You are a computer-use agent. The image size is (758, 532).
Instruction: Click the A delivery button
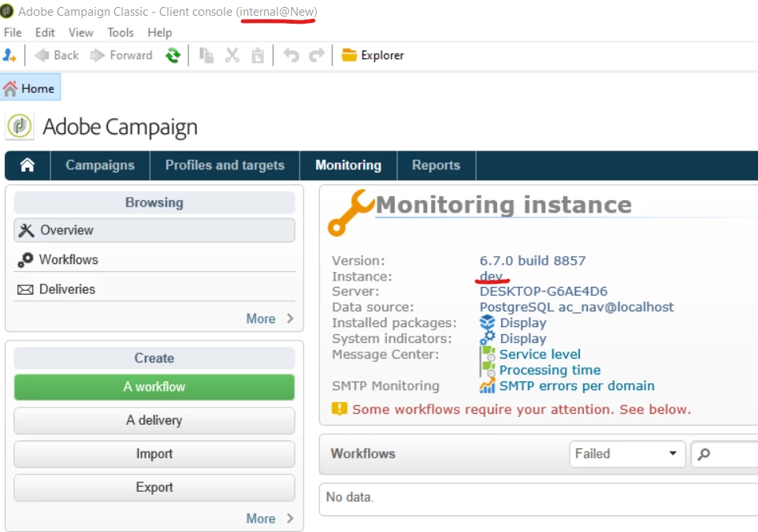click(154, 420)
